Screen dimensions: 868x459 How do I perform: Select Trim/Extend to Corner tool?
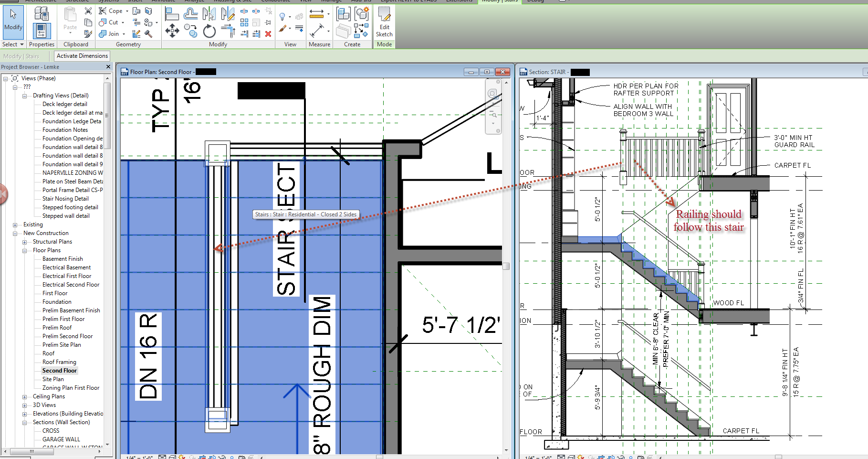[228, 32]
